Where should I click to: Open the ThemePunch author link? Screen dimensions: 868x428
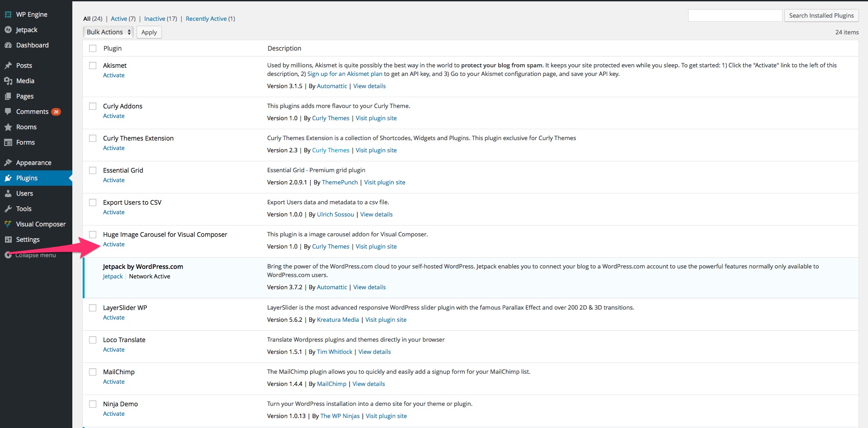click(x=340, y=183)
